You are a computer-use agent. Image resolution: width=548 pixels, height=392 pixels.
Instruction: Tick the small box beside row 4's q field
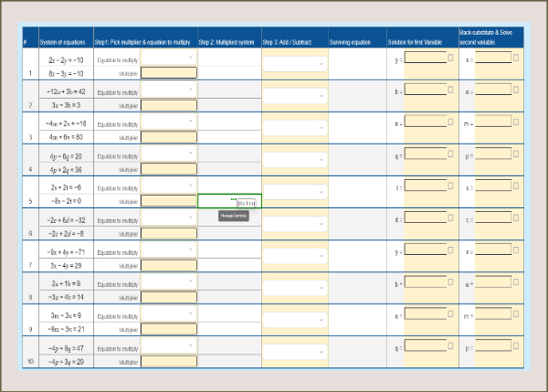tap(450, 154)
